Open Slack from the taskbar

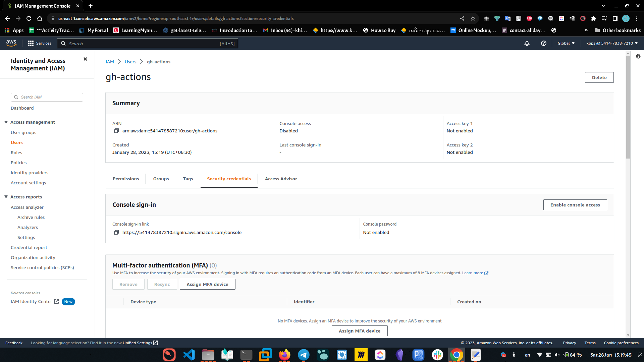pos(437,355)
